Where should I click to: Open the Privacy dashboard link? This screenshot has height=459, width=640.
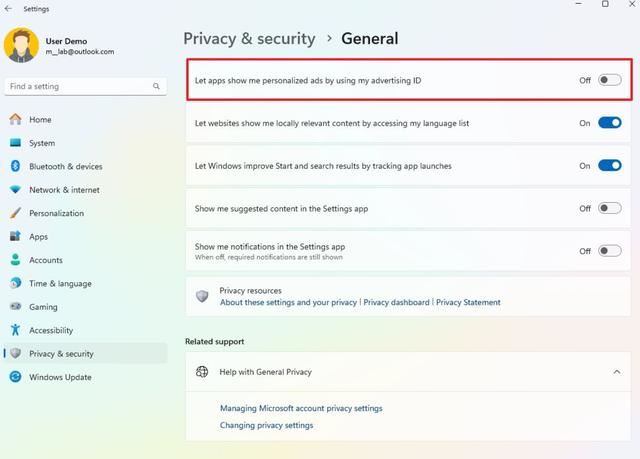point(396,302)
